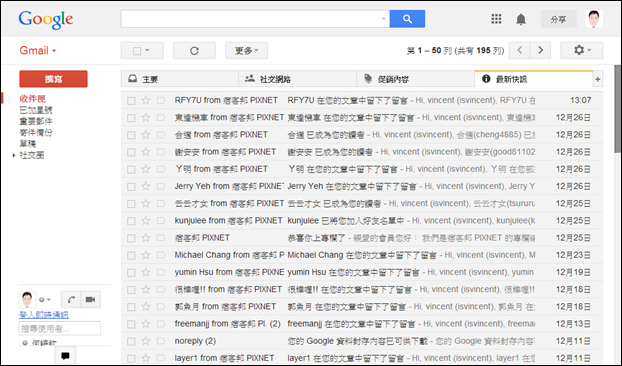The width and height of the screenshot is (622, 366).
Task: Tick checkbox for RFY7U message
Action: 131,101
